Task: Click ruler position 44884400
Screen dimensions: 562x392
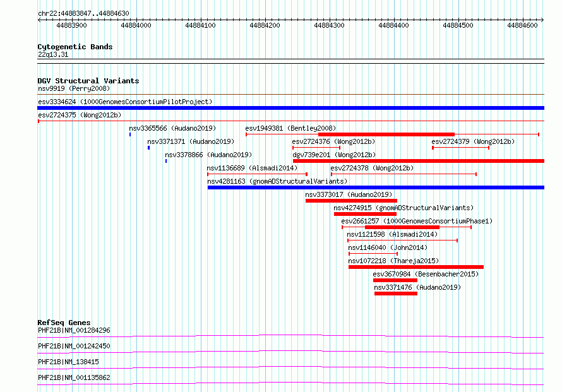Action: coord(393,25)
